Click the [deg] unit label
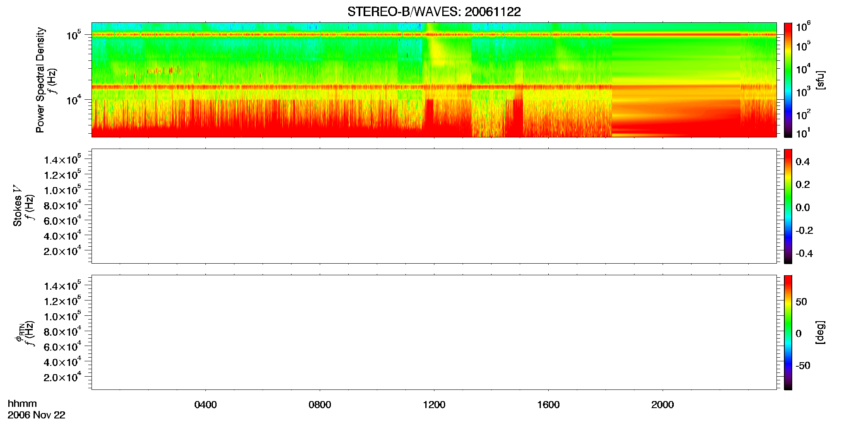868x447 pixels. click(820, 332)
